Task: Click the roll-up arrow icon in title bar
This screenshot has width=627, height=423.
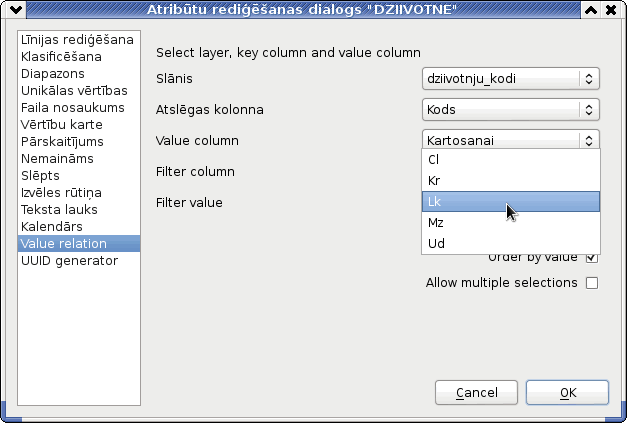Action: click(x=591, y=10)
